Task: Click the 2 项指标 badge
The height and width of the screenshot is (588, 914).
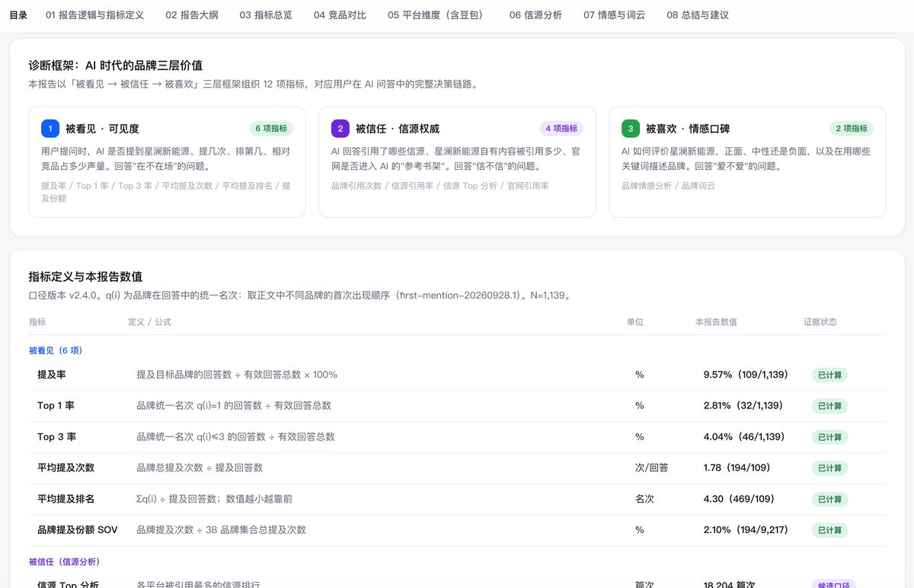Action: coord(852,129)
